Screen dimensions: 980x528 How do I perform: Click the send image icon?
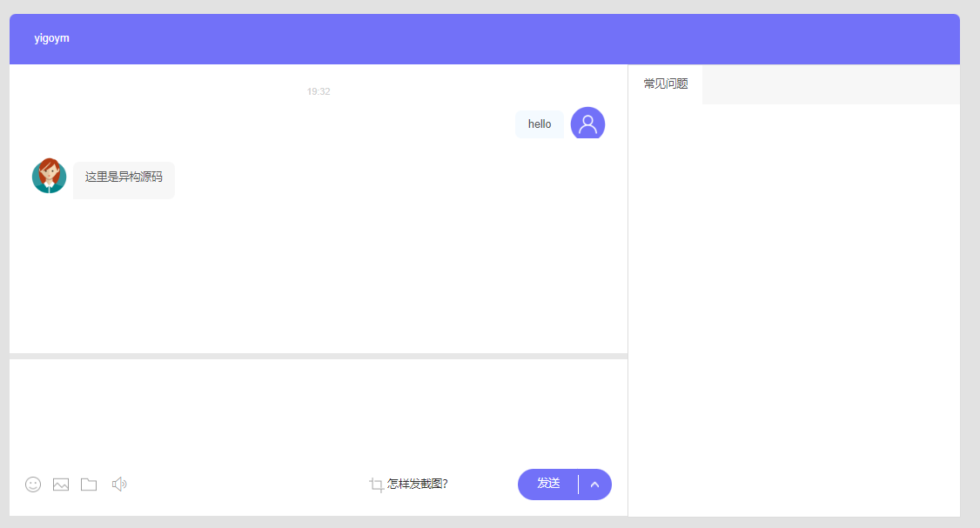tap(61, 485)
